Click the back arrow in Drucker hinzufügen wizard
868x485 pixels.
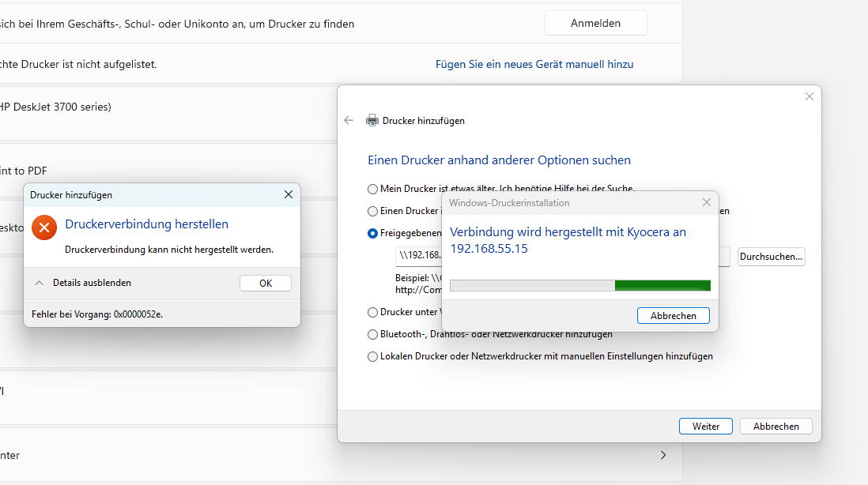tap(348, 120)
